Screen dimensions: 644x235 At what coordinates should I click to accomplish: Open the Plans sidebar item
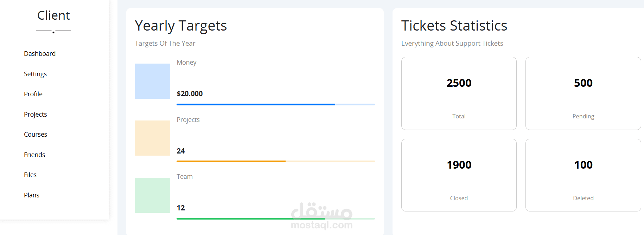[32, 195]
